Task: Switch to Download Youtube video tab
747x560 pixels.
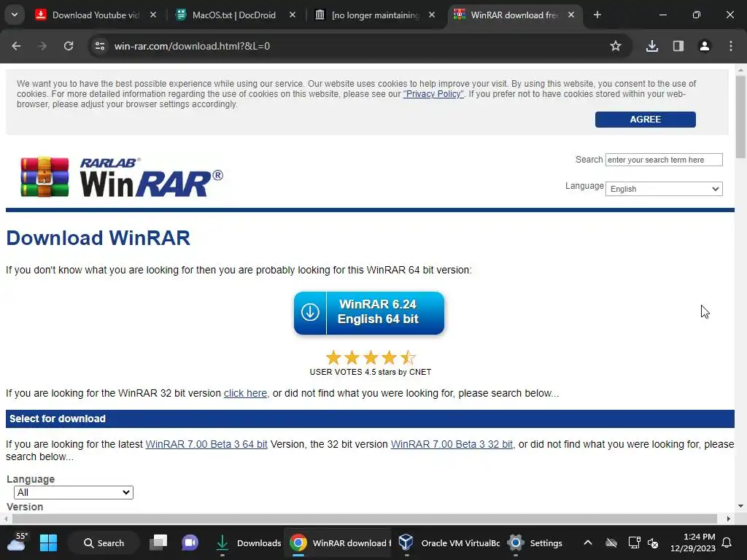Action: coord(96,15)
